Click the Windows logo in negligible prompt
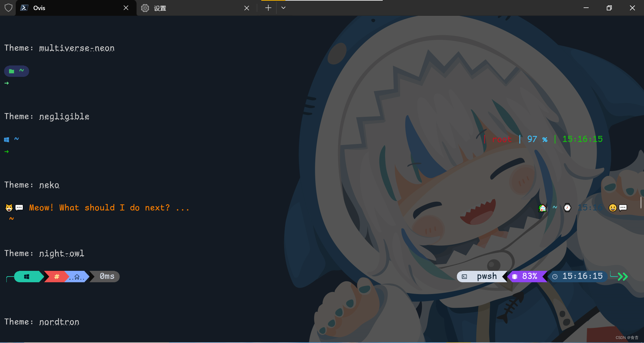The image size is (644, 343). pos(7,140)
